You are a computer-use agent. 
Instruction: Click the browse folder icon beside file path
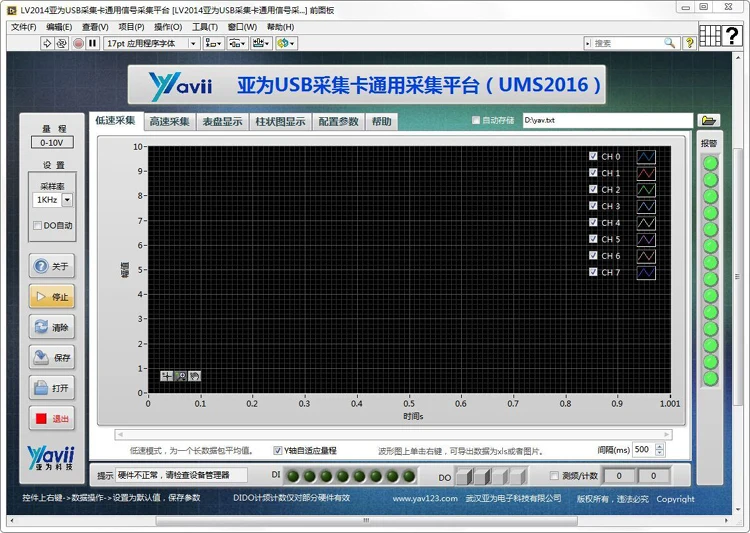[x=708, y=121]
